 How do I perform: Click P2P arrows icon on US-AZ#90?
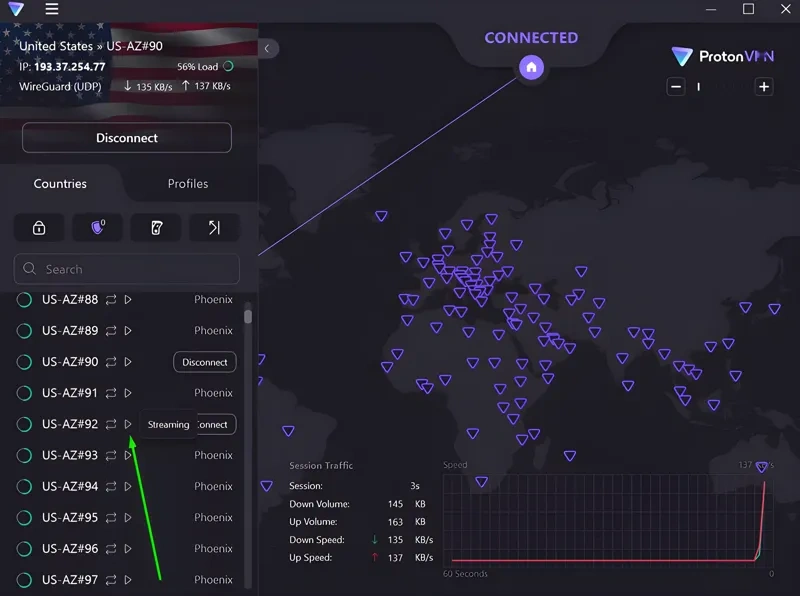click(111, 362)
